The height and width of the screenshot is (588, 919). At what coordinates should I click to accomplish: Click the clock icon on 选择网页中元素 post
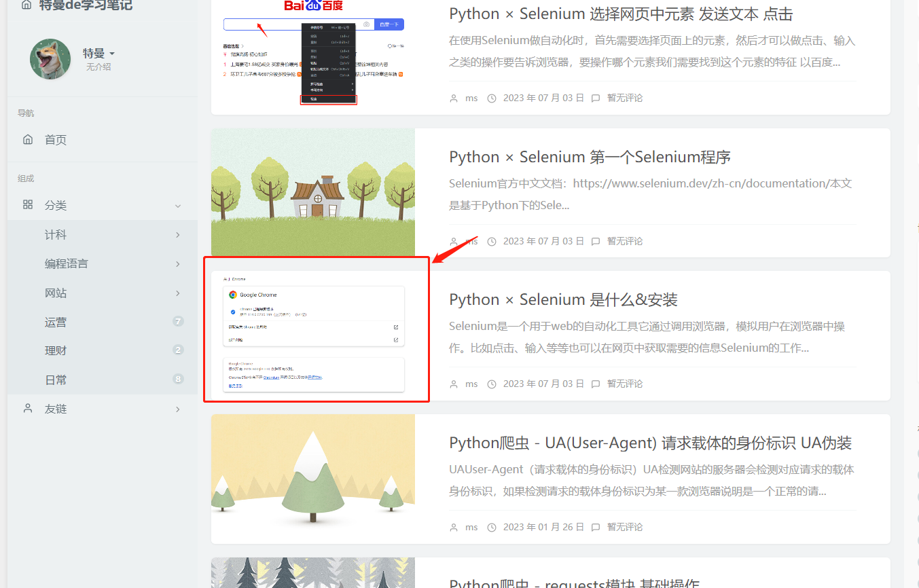[x=492, y=98]
